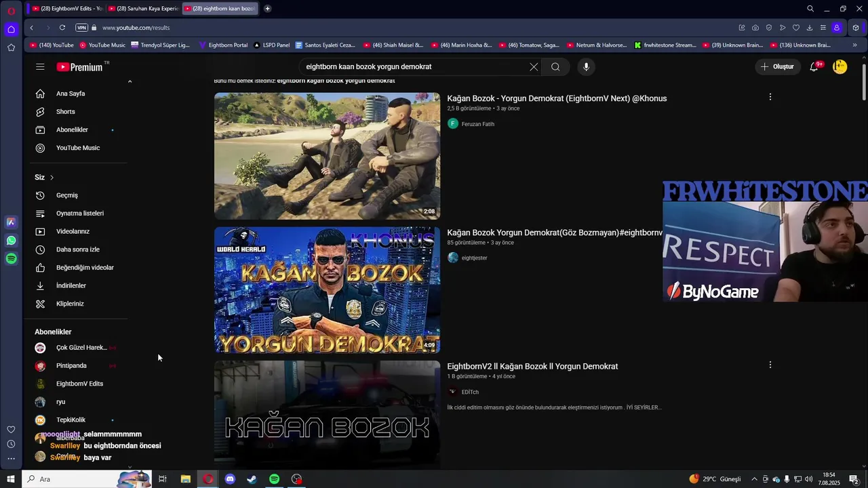The height and width of the screenshot is (488, 868).
Task: Open File Explorer from the taskbar
Action: point(185,479)
